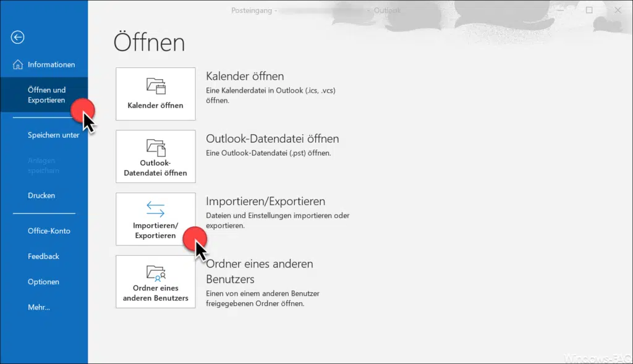Screen dimensions: 633x364
Task: Click the calendar folder icon on Kalender öffnen tile
Action: [155, 83]
